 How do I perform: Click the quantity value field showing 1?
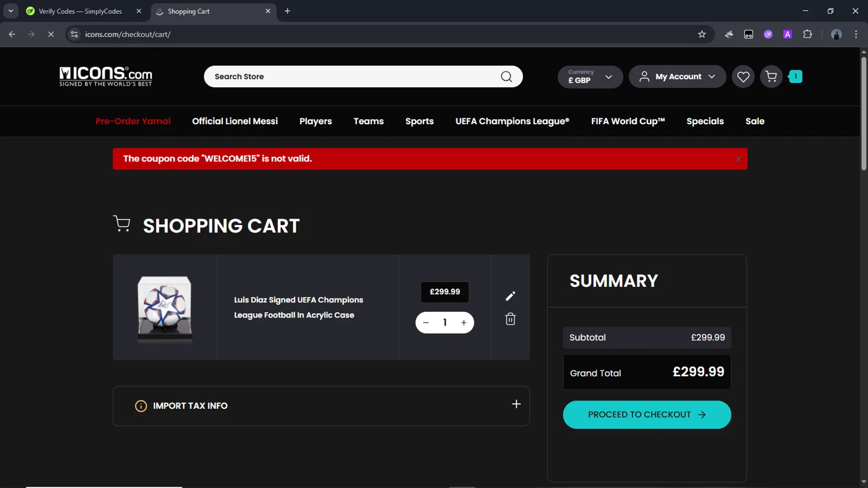(444, 323)
